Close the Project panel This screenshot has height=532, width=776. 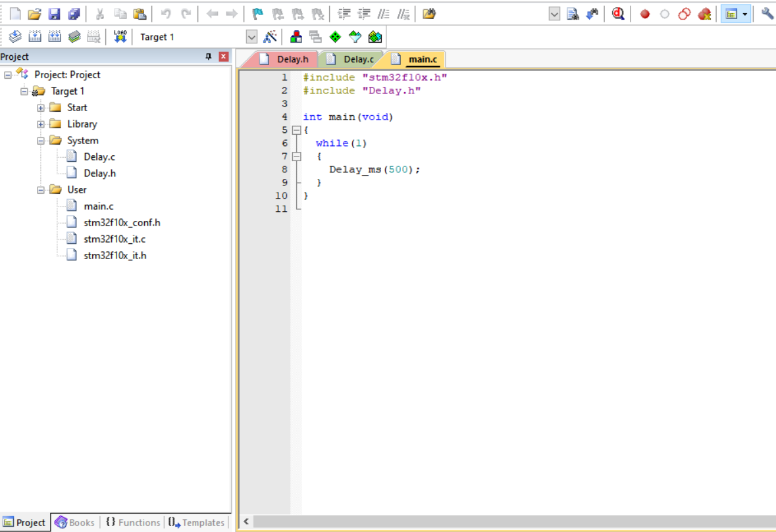point(224,57)
